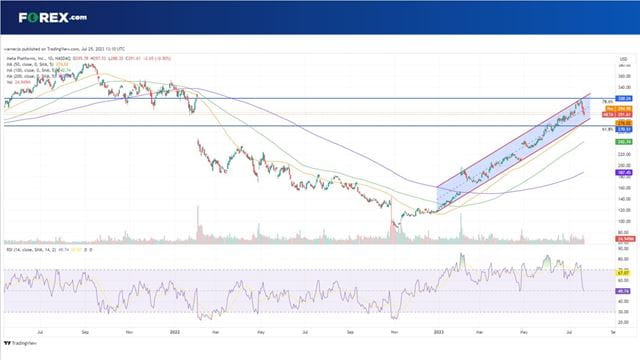Click the FOREX.com logo in the header
The width and height of the screenshot is (640, 360).
pyautogui.click(x=53, y=18)
